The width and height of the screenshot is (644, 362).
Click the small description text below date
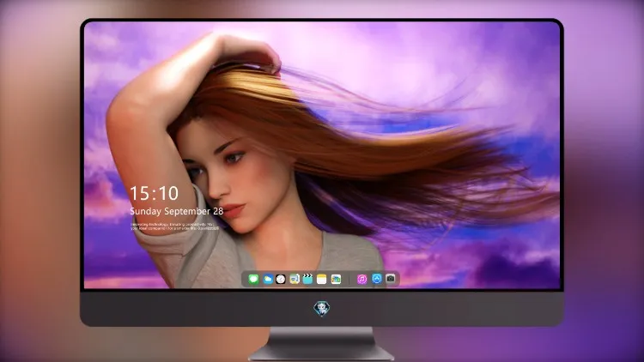click(x=175, y=226)
